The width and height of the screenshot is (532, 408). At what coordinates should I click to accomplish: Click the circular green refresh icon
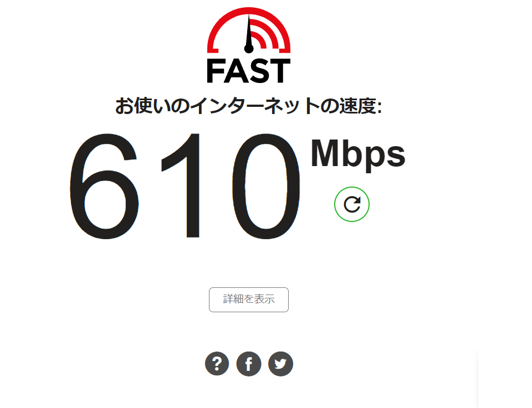pyautogui.click(x=352, y=204)
